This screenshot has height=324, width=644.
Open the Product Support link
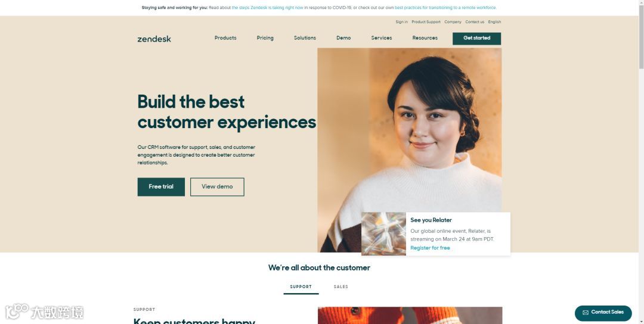tap(426, 21)
